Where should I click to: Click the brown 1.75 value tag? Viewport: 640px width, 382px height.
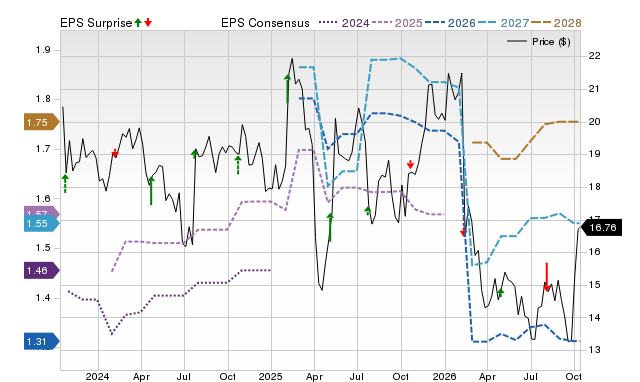click(41, 122)
